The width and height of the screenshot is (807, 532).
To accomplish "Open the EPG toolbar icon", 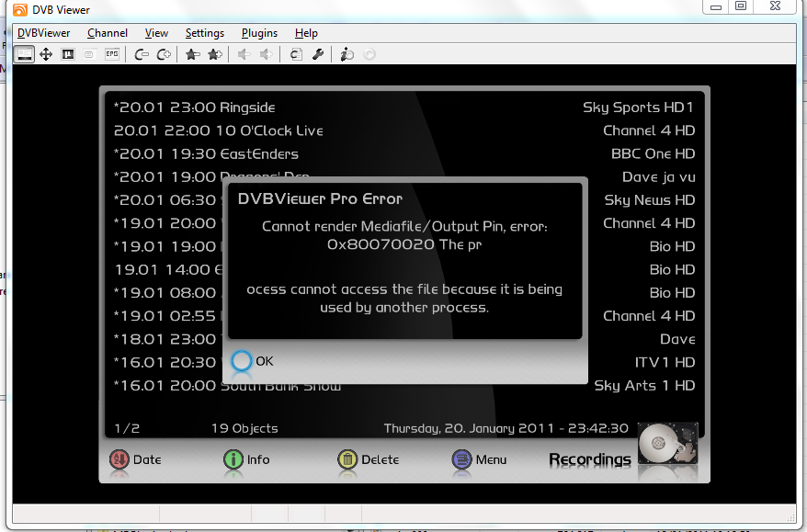I will pos(112,54).
